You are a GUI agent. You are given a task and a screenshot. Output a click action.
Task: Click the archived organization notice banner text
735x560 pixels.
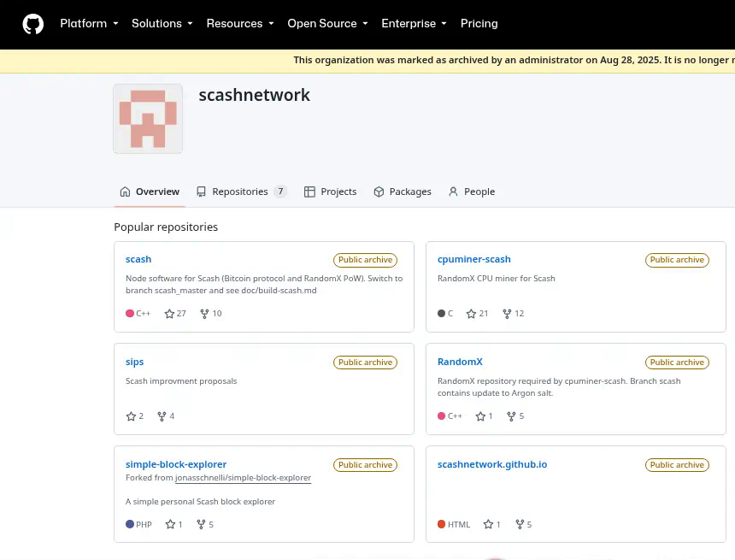coord(514,60)
